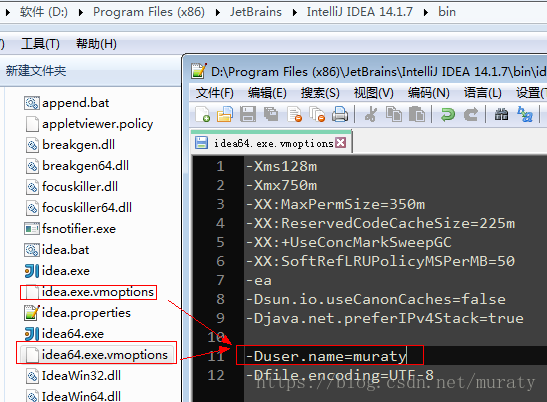Click the -Dfile.encoding=UTF-8 line
This screenshot has height=402, width=547.
tap(340, 375)
